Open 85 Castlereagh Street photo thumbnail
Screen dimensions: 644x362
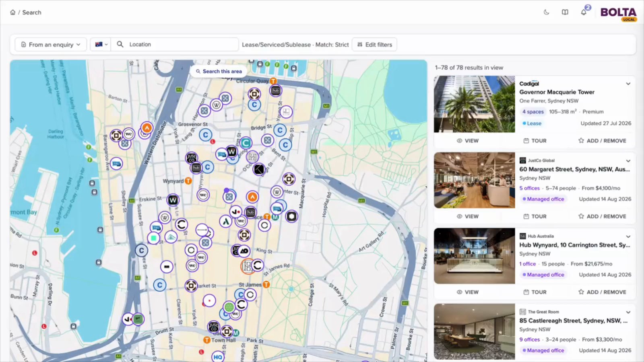[x=475, y=331]
